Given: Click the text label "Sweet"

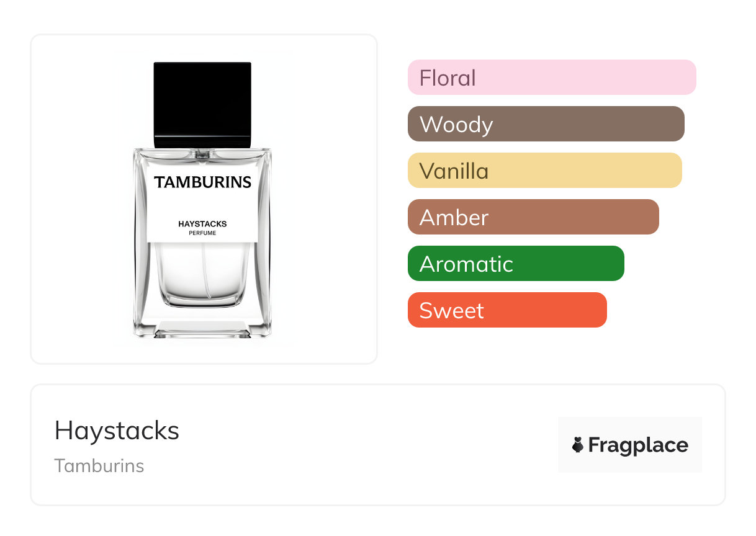Looking at the screenshot, I should coord(451,311).
